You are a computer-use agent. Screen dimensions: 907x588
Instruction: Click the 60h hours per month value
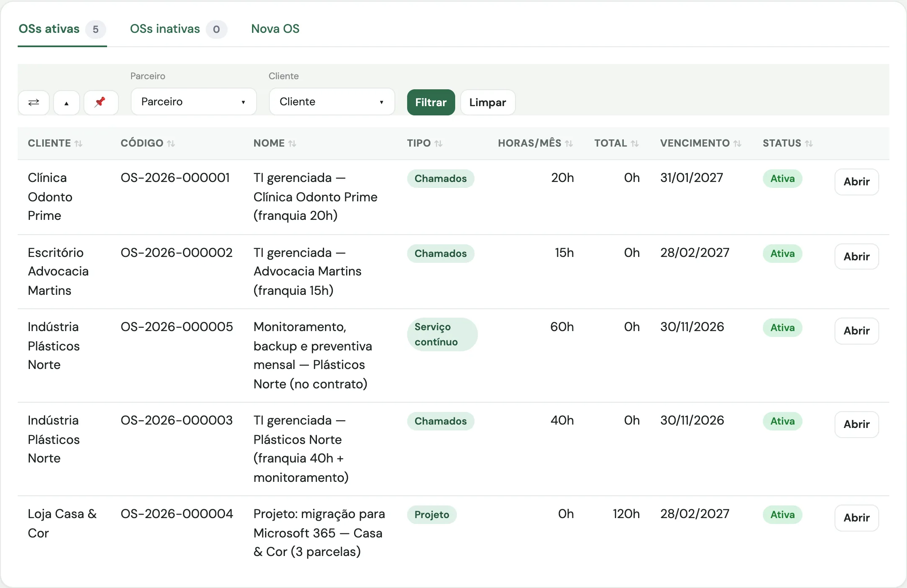point(562,327)
